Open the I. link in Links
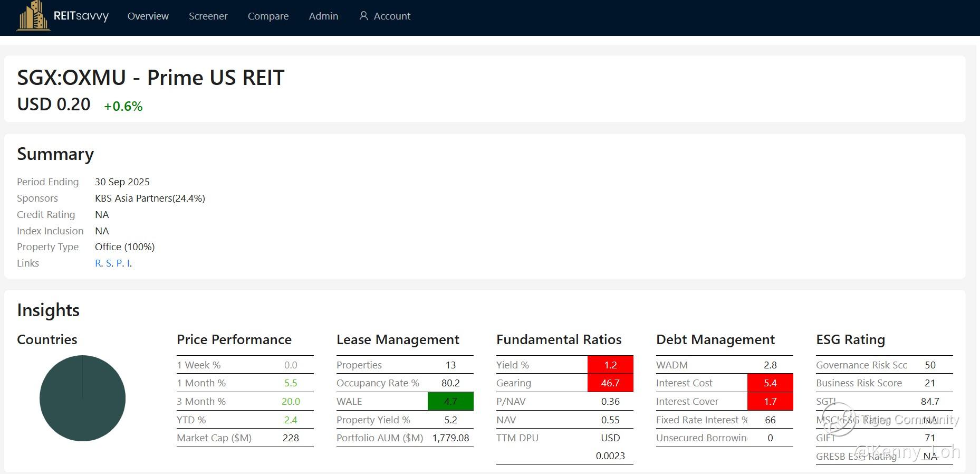The image size is (980, 474). [x=129, y=263]
